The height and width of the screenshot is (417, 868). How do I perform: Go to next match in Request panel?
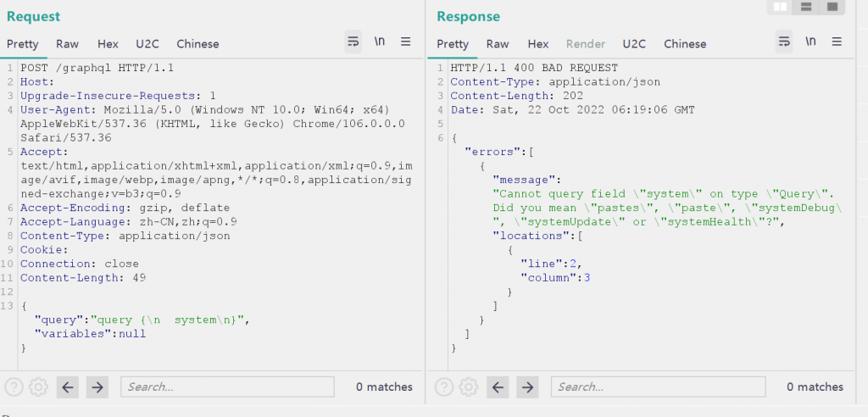click(97, 387)
